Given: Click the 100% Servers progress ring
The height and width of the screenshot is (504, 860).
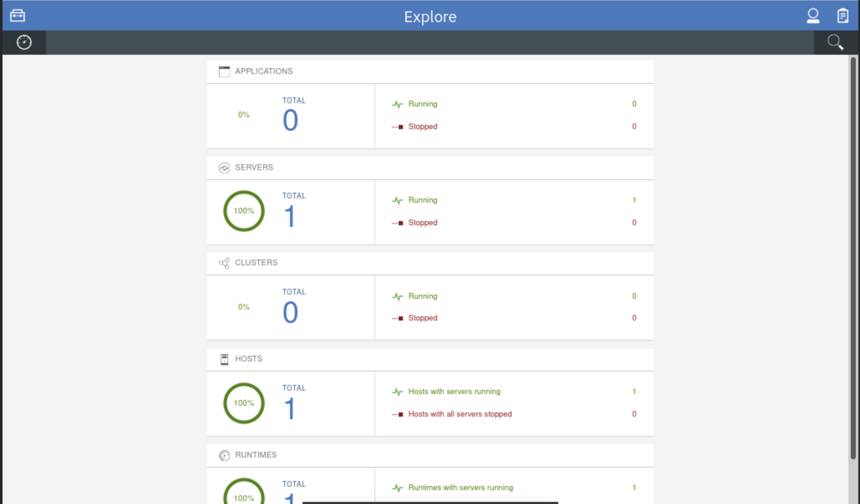Looking at the screenshot, I should click(244, 211).
